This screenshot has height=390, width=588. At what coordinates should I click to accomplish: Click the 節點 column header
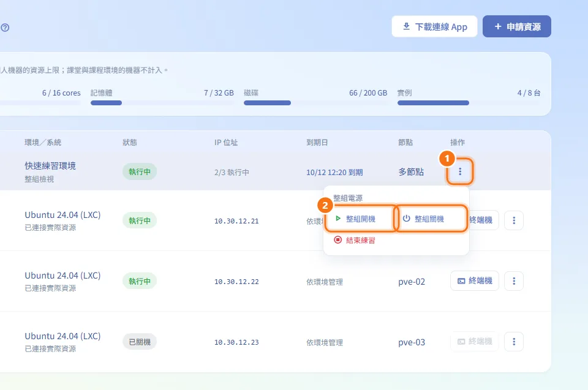coord(405,143)
